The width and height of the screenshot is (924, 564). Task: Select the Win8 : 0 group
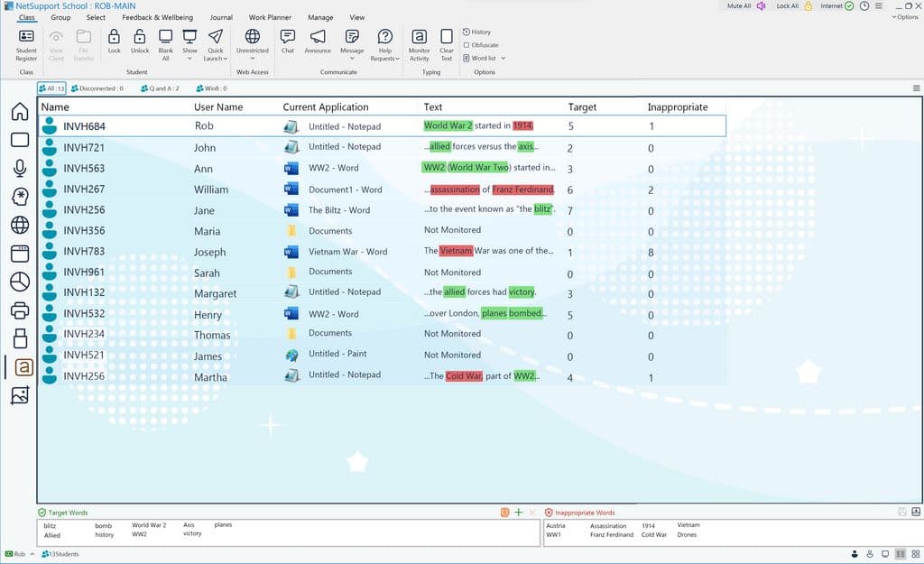pyautogui.click(x=211, y=88)
